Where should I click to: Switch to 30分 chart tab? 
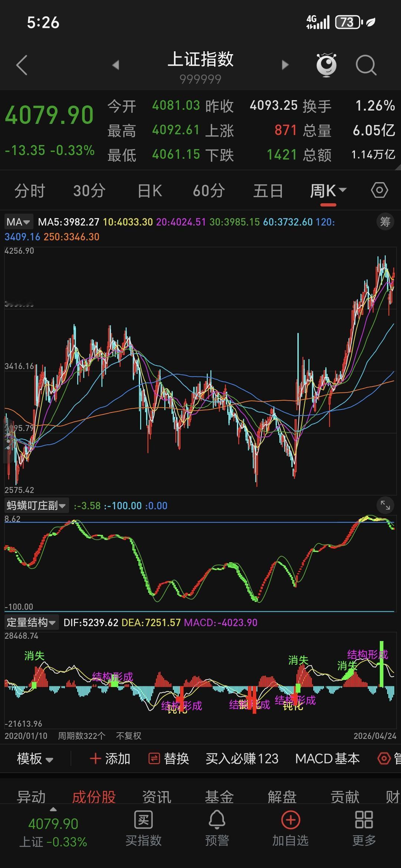[x=89, y=191]
